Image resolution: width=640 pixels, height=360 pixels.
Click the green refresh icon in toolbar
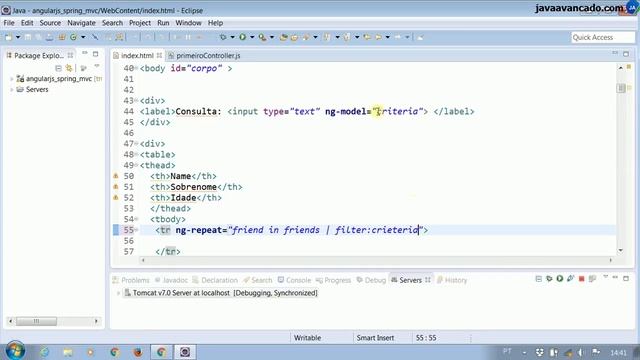[x=73, y=37]
